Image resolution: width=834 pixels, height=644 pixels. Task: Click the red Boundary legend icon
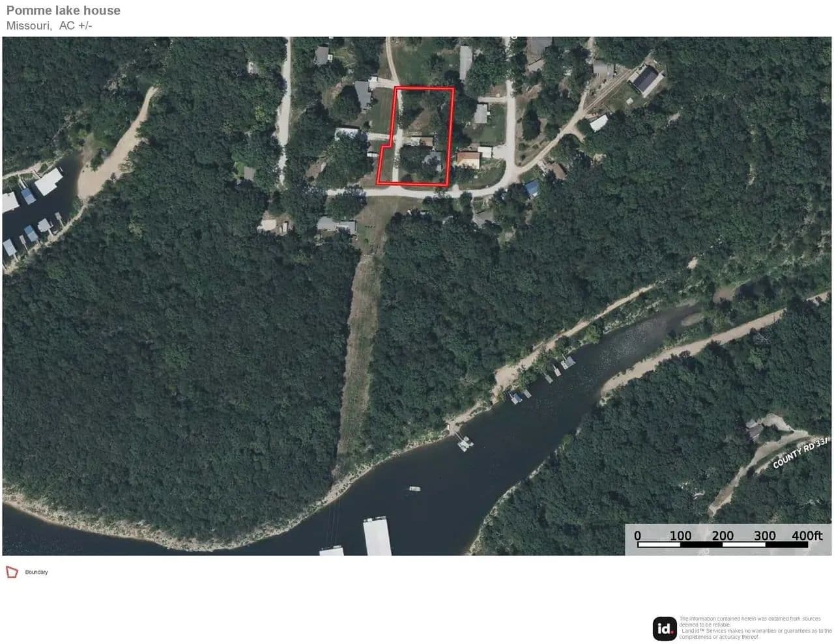12,572
